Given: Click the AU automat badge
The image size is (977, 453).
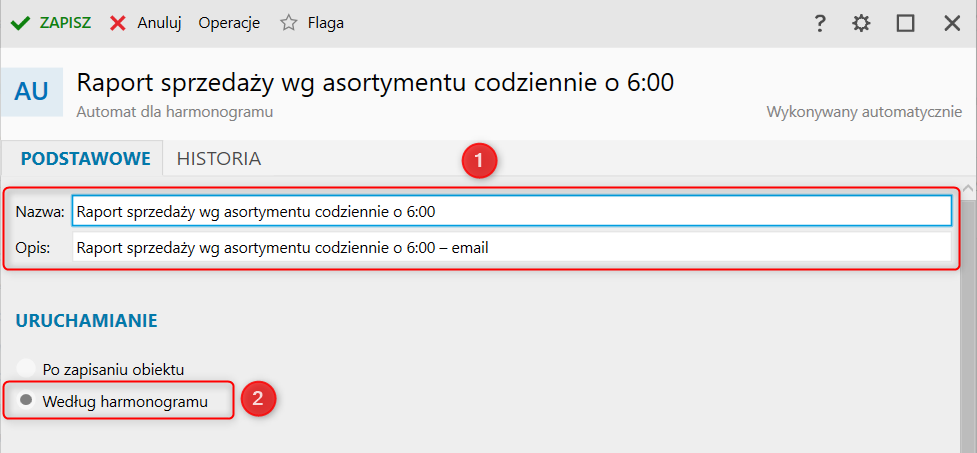Looking at the screenshot, I should click(32, 92).
